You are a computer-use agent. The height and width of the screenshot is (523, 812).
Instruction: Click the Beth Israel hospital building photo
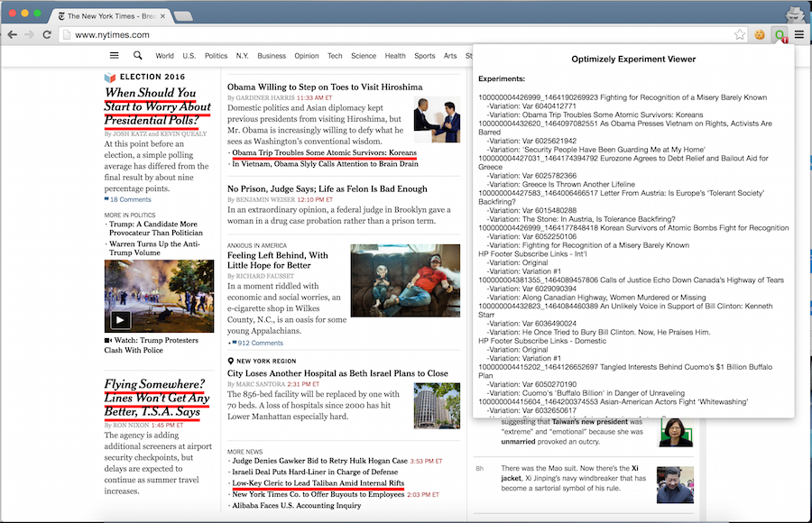[437, 406]
